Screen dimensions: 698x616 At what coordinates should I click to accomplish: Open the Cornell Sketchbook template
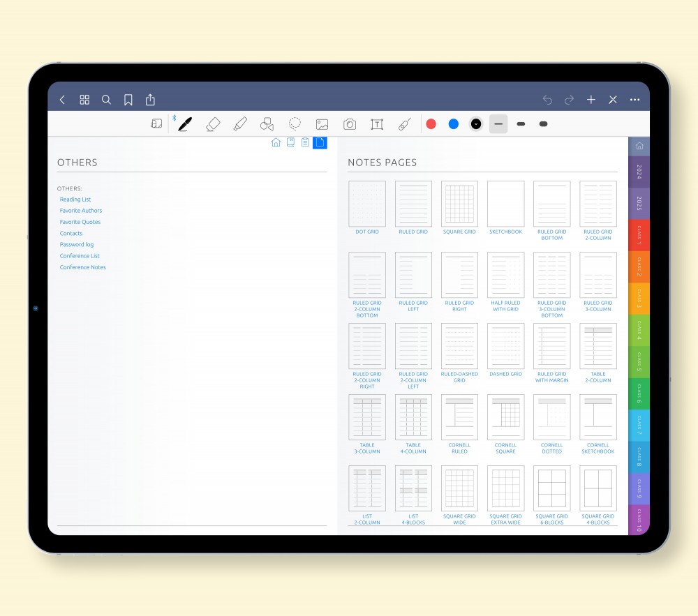[598, 417]
